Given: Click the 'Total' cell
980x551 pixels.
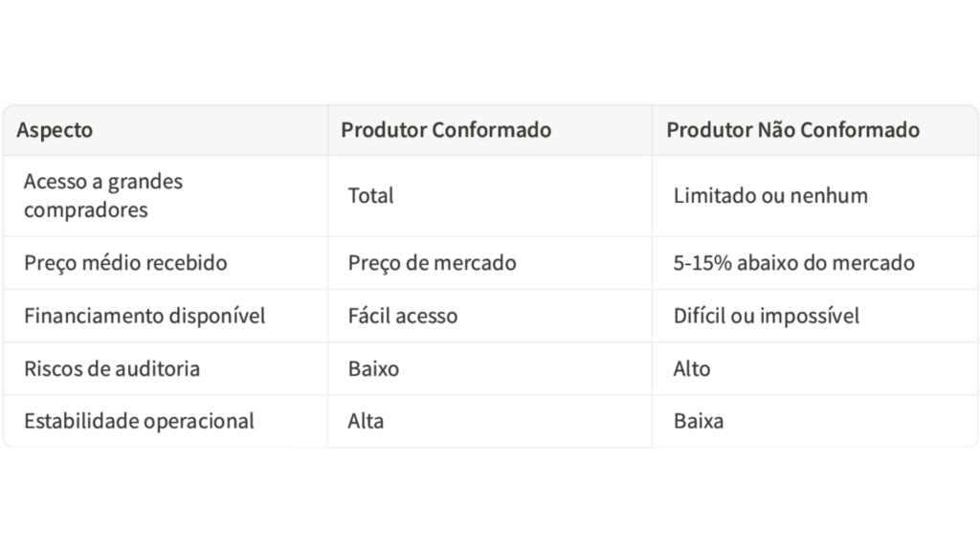Looking at the screenshot, I should click(x=371, y=196).
